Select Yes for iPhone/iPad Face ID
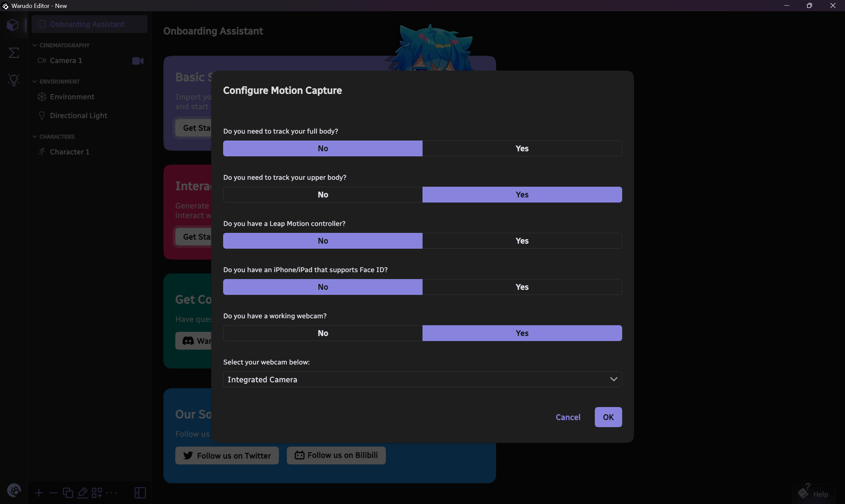Viewport: 845px width, 504px height. click(522, 287)
